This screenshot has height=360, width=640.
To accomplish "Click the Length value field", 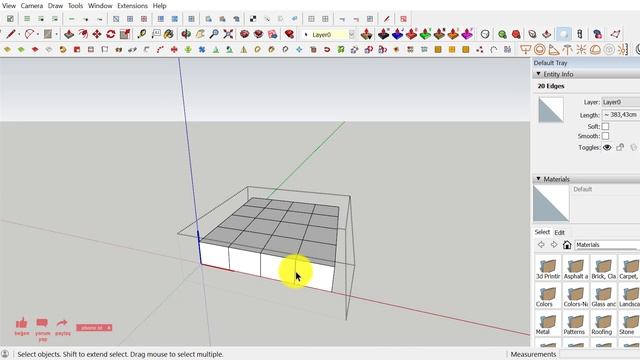I will pyautogui.click(x=621, y=115).
